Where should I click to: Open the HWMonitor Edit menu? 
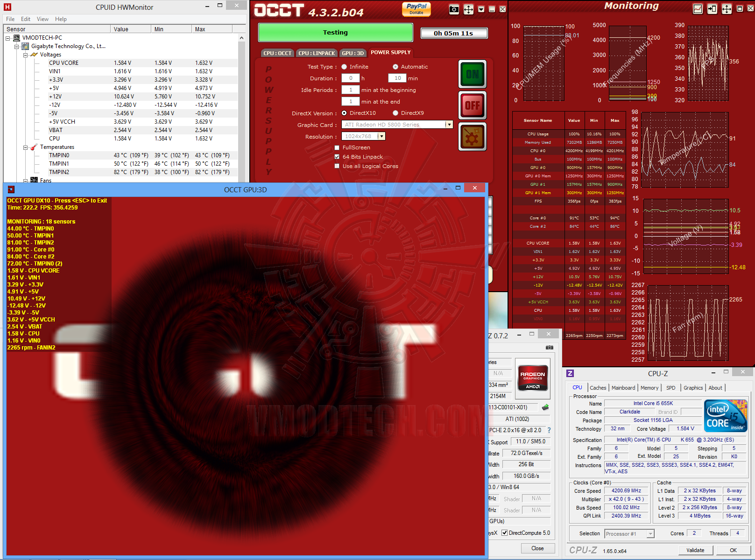coord(26,19)
